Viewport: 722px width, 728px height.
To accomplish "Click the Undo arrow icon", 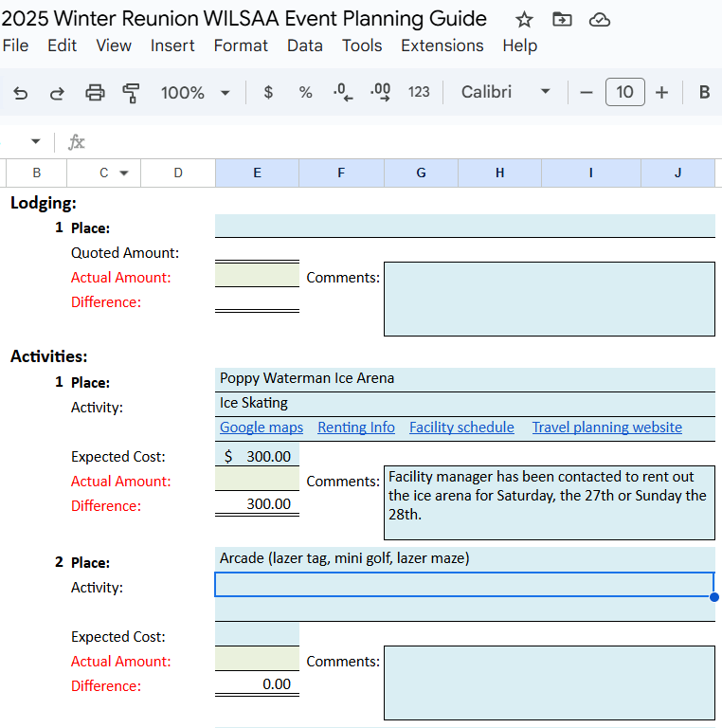I will coord(21,92).
